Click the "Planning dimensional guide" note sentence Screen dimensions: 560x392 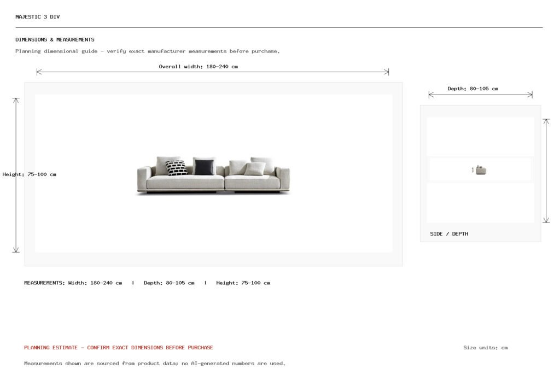[x=148, y=51]
